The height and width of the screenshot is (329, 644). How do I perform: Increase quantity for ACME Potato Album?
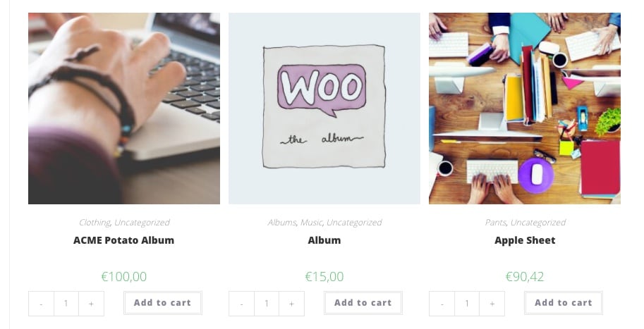[x=91, y=304]
